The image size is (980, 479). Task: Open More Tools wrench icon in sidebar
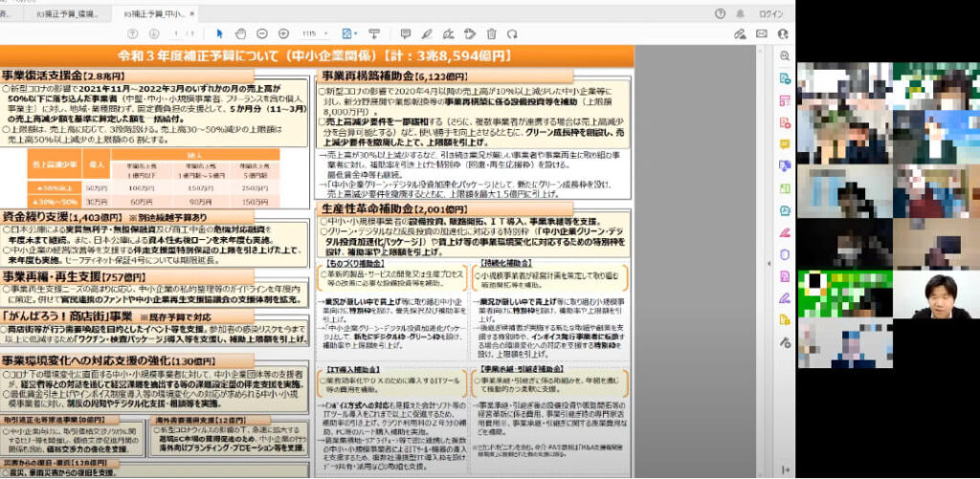[785, 342]
